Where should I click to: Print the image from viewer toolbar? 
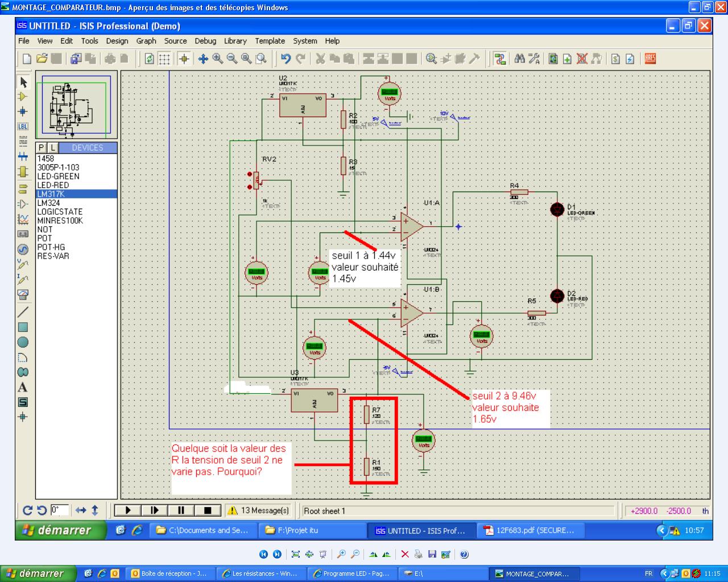(x=419, y=554)
